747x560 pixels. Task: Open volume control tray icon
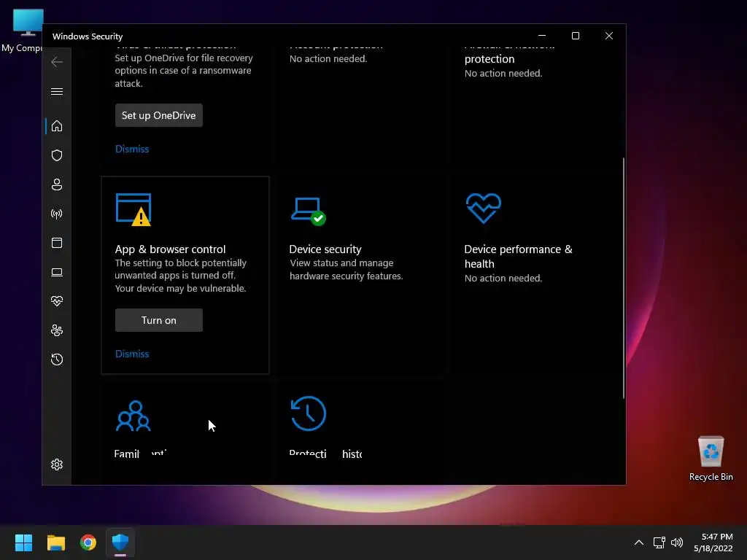click(x=676, y=542)
